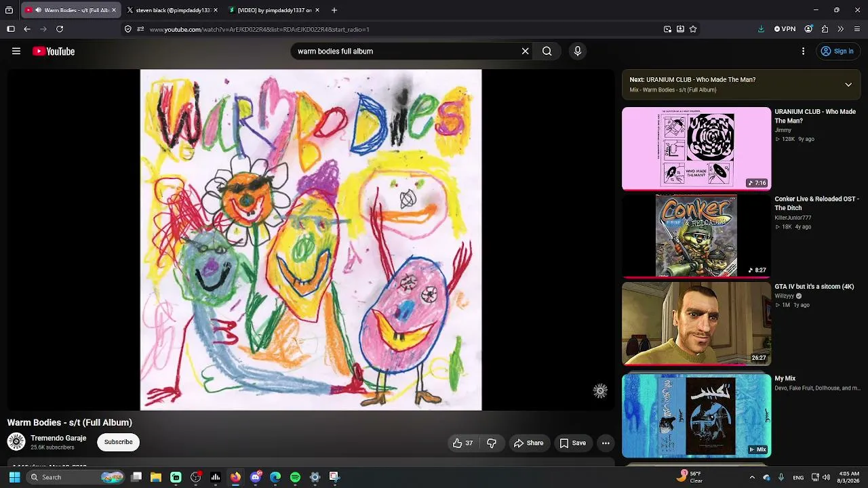Open the Windows Start menu
The height and width of the screenshot is (488, 868).
point(14,477)
